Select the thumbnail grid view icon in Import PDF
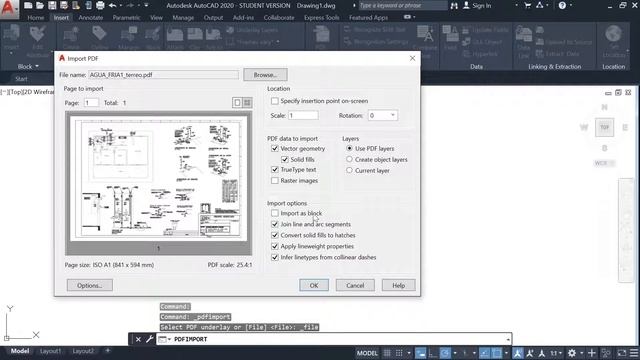The height and width of the screenshot is (360, 640). [247, 102]
